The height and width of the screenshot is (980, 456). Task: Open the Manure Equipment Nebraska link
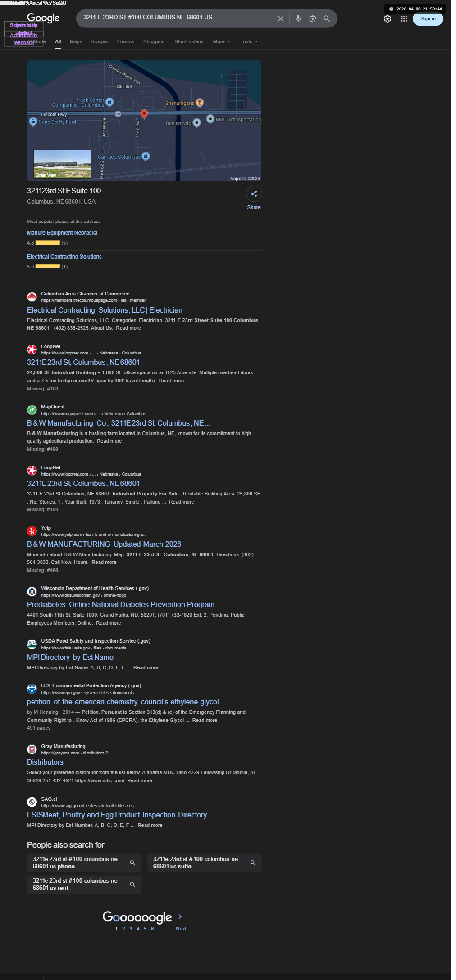62,233
